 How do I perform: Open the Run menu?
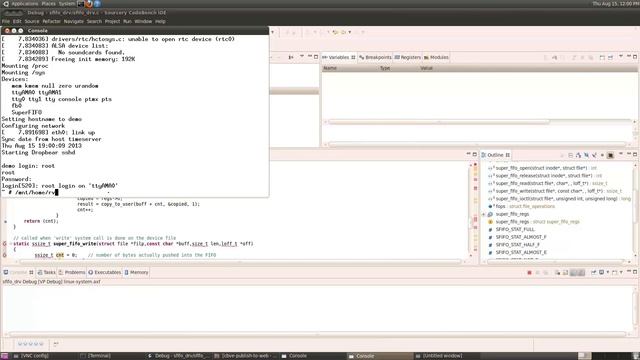click(x=127, y=21)
